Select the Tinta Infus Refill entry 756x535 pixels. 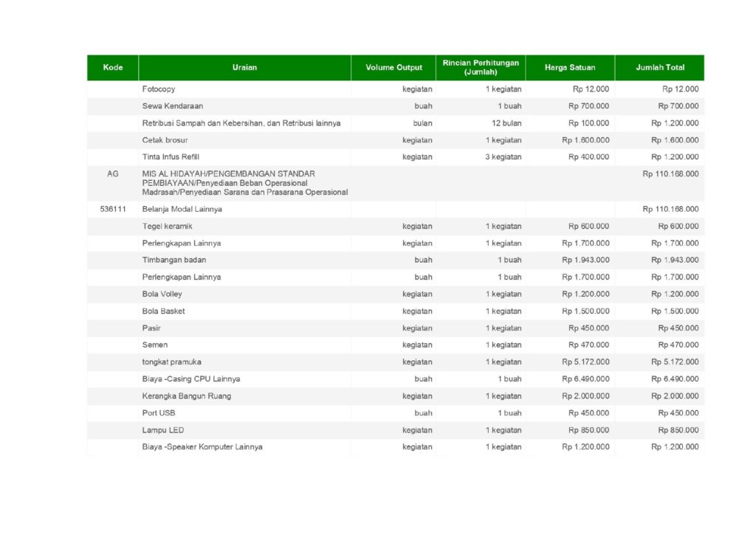pos(171,157)
